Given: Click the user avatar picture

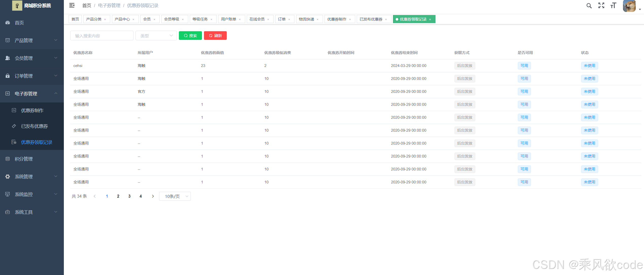Looking at the screenshot, I should (x=629, y=6).
